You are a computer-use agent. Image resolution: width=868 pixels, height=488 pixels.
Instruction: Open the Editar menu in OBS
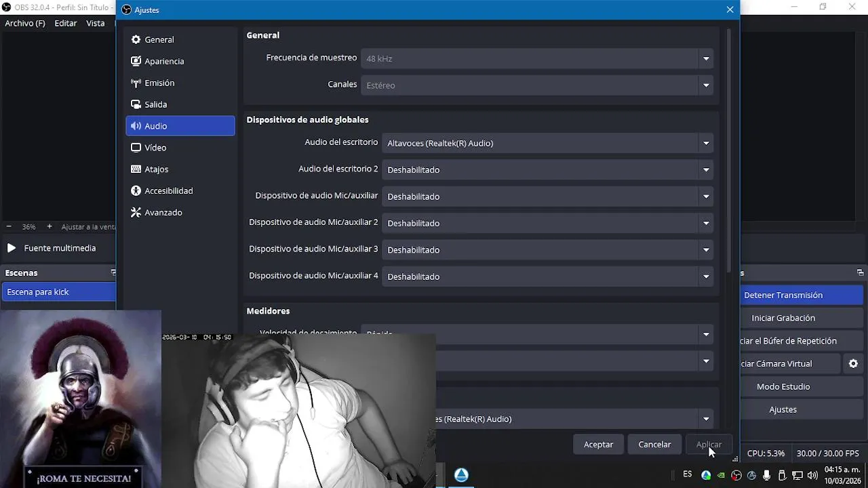point(66,23)
